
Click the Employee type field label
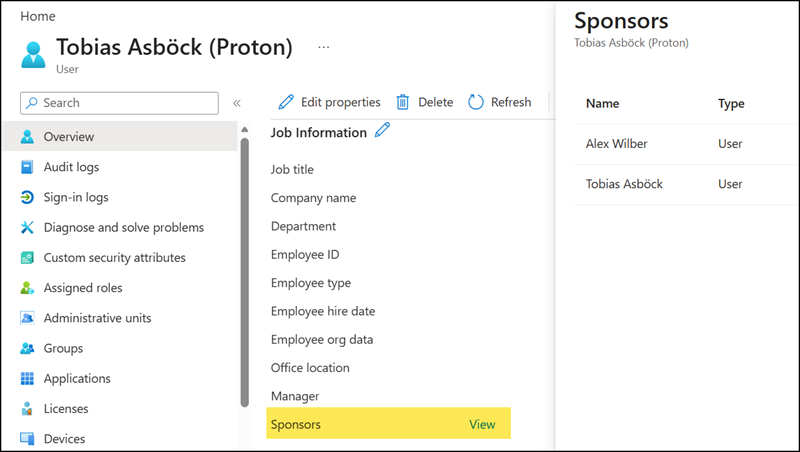[311, 283]
